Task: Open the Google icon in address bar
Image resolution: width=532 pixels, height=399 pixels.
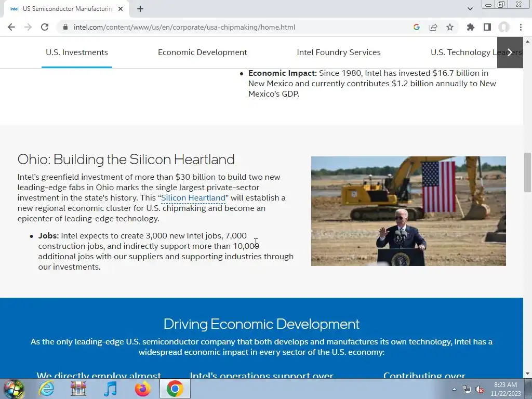Action: click(x=417, y=27)
